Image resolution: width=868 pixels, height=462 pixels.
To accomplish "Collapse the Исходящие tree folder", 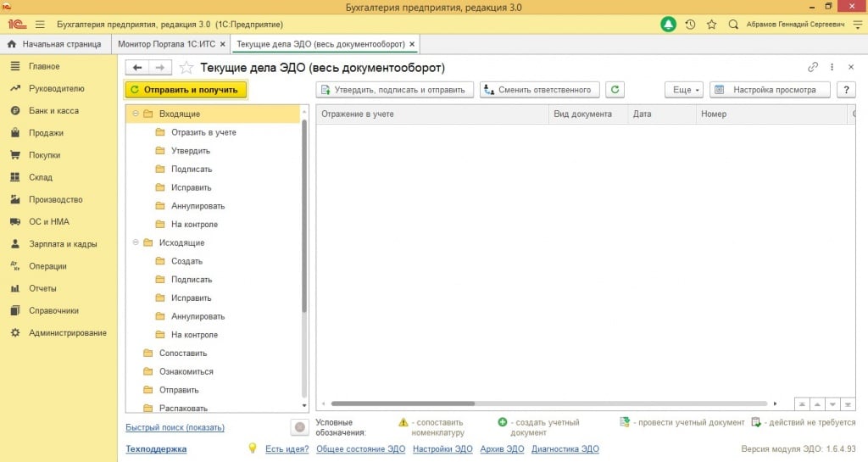I will pyautogui.click(x=136, y=243).
